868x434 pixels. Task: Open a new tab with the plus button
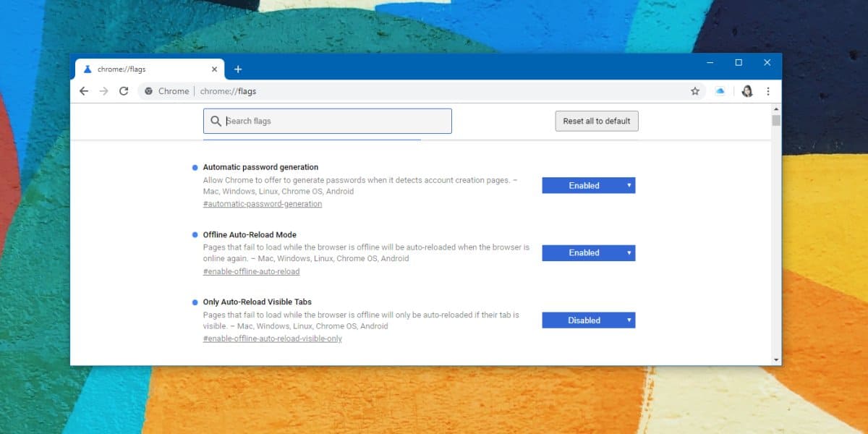click(239, 69)
